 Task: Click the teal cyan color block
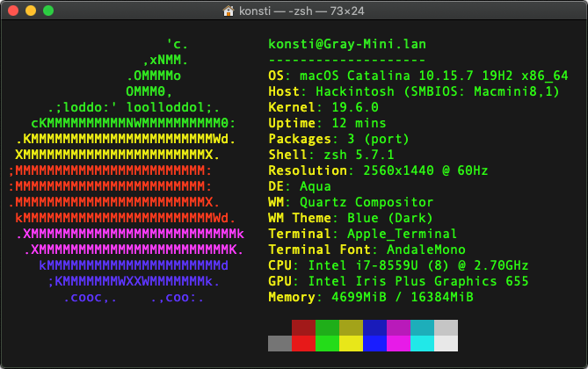click(x=422, y=328)
